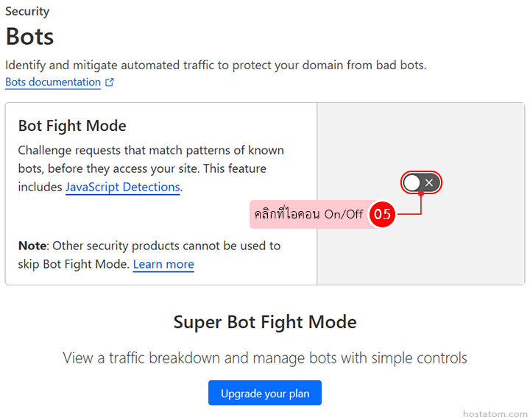Click the Security breadcrumb label
Viewport: 530px width, 420px height.
[27, 12]
